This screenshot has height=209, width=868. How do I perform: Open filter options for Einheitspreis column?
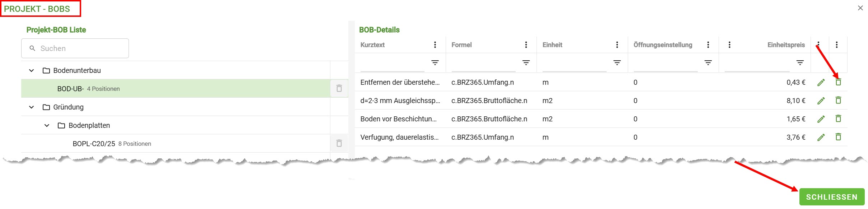800,63
